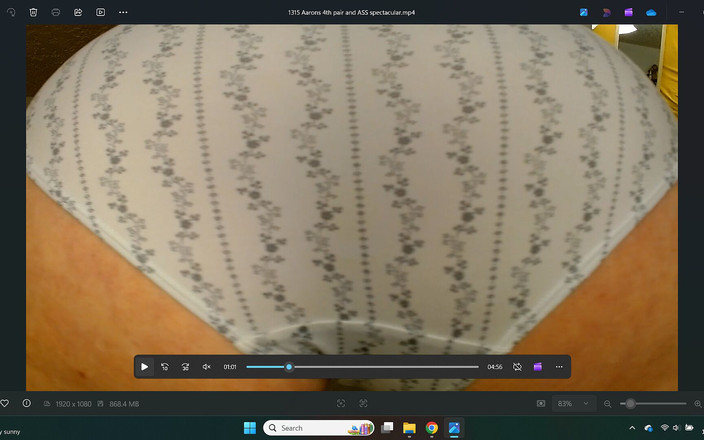This screenshot has width=704, height=440.
Task: Mute the video volume
Action: pos(207,367)
